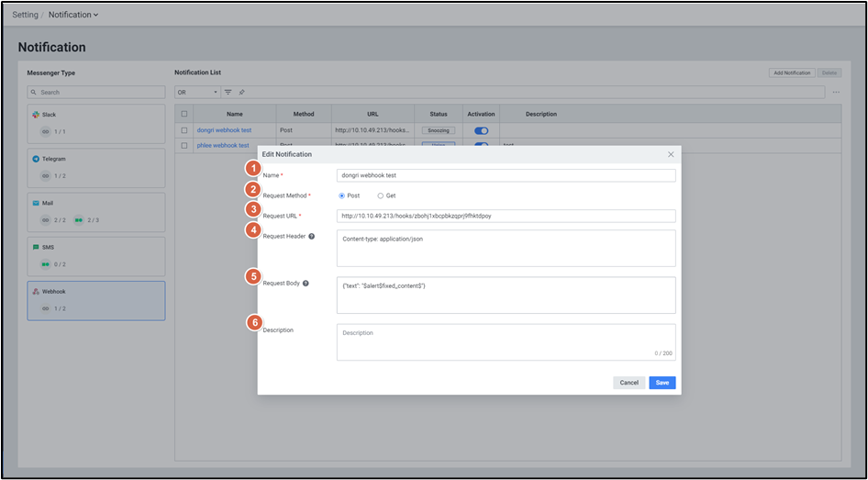Screen dimensions: 868x480
Task: Click the Description text area
Action: (x=506, y=341)
